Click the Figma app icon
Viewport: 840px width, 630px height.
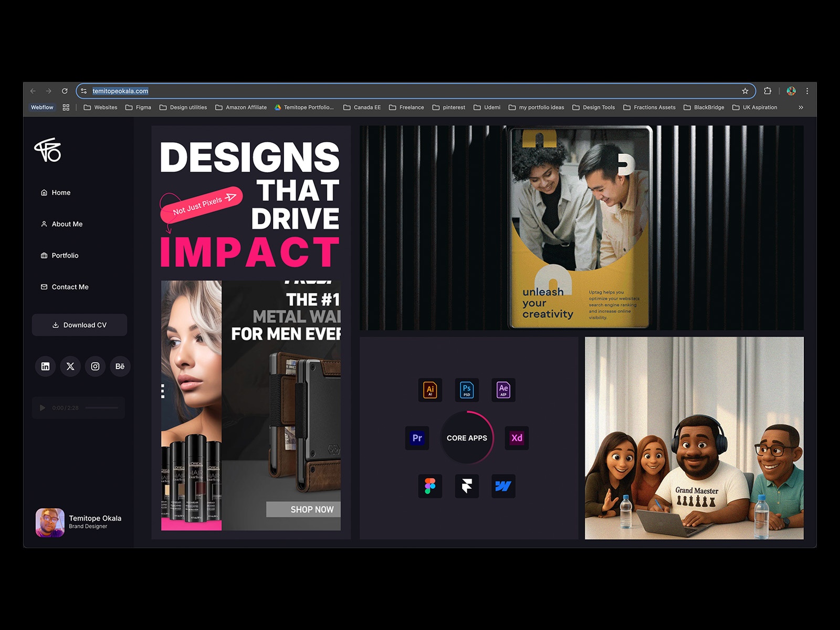click(430, 486)
